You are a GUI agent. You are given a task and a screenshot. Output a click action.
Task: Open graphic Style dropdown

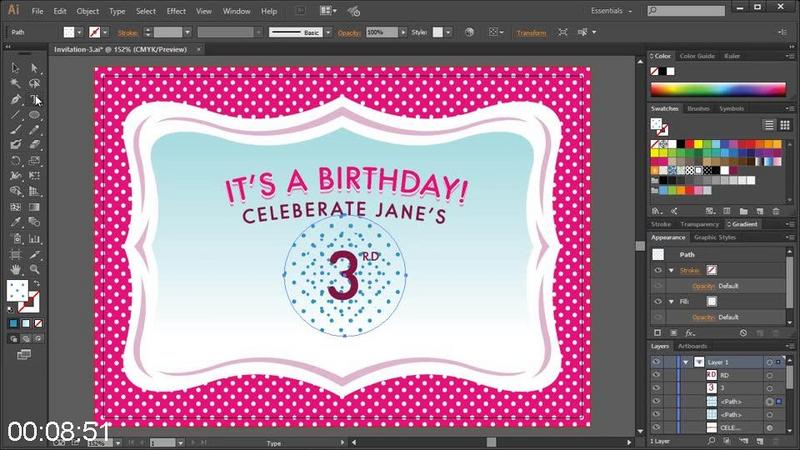coord(448,32)
